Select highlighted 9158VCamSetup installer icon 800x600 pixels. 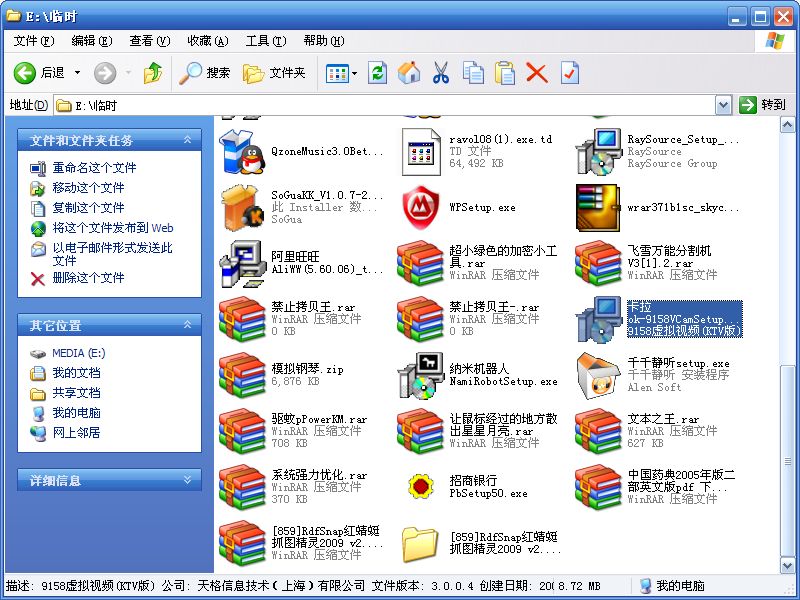coord(598,319)
